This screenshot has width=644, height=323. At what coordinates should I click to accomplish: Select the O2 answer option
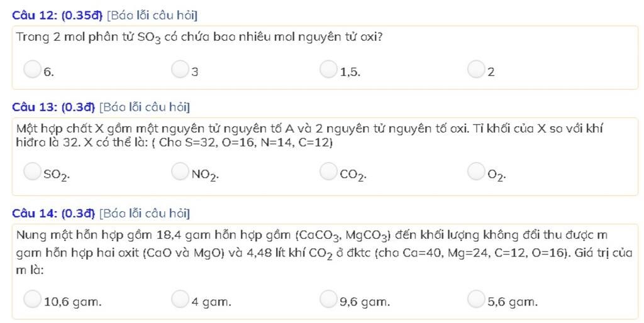point(476,172)
